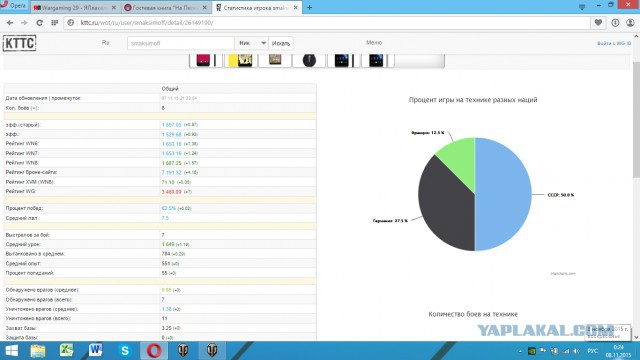The image size is (640, 360).
Task: Click the Процент побед value 62.5%
Action: [x=169, y=208]
